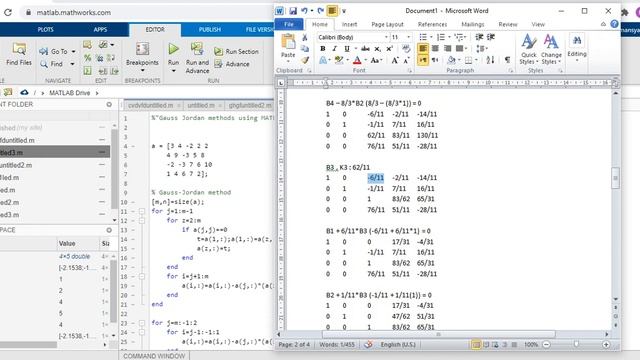The image size is (640, 360).
Task: Toggle Center alignment button
Action: click(435, 49)
